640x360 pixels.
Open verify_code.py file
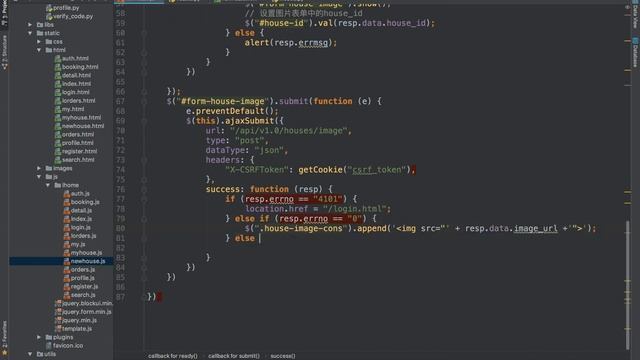[x=69, y=16]
